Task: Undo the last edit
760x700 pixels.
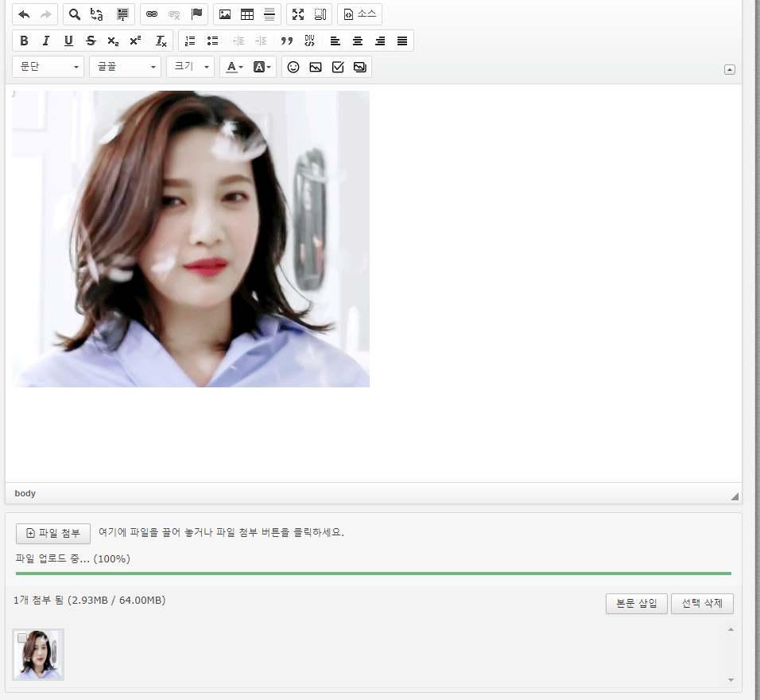Action: 24,14
